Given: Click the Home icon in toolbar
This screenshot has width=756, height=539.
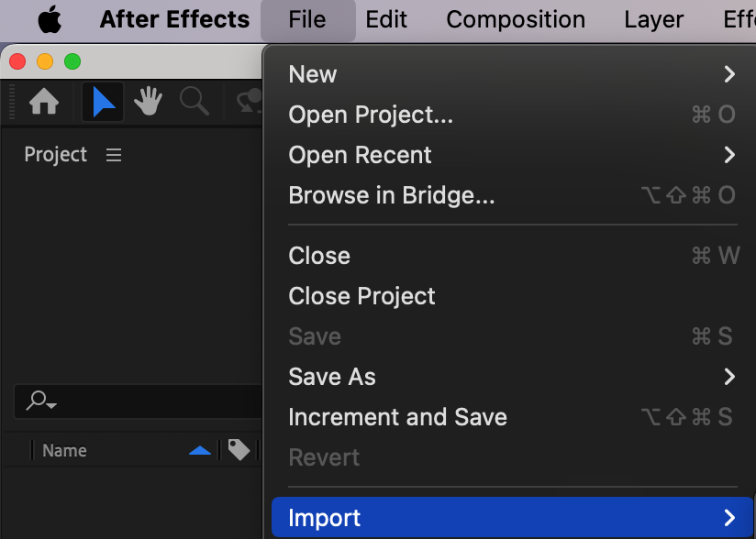Looking at the screenshot, I should pyautogui.click(x=44, y=102).
